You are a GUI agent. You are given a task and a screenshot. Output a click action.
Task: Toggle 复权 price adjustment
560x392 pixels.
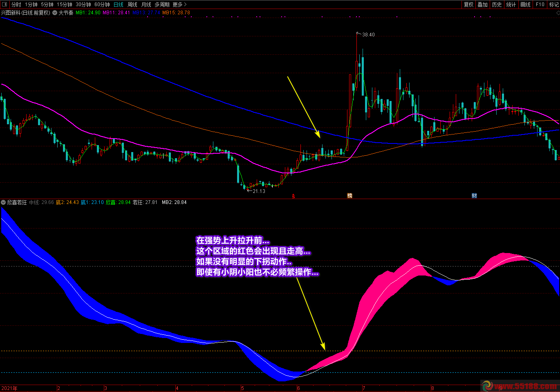tap(468, 4)
